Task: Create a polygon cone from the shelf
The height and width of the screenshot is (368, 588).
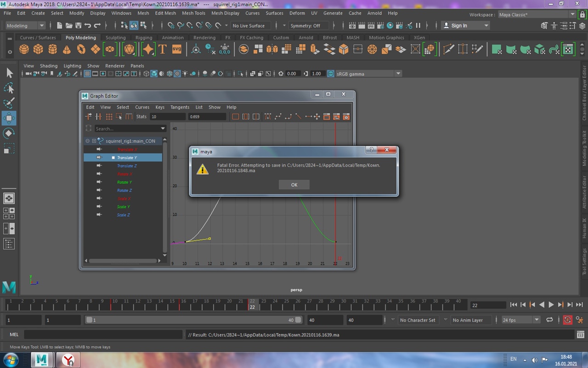Action: pyautogui.click(x=67, y=49)
